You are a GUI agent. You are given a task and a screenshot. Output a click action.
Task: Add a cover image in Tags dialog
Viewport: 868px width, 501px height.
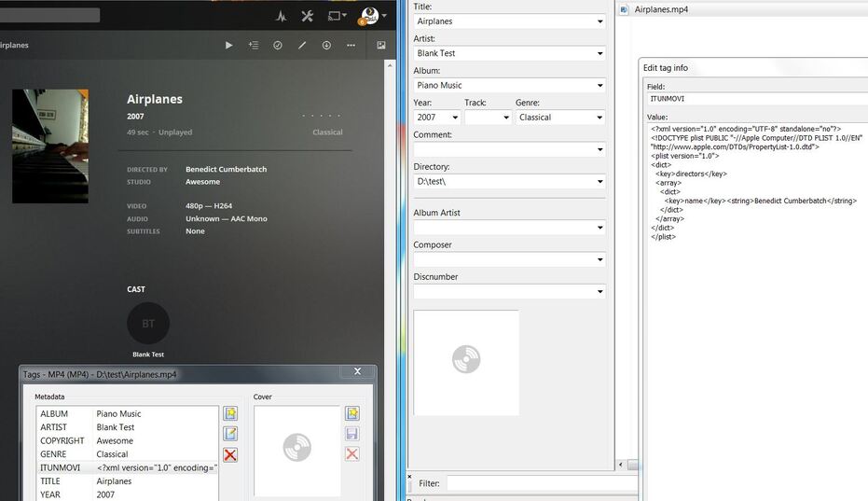(x=352, y=413)
